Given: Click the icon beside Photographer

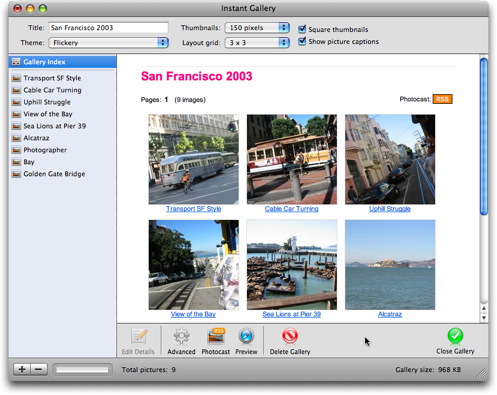Looking at the screenshot, I should pyautogui.click(x=16, y=150).
